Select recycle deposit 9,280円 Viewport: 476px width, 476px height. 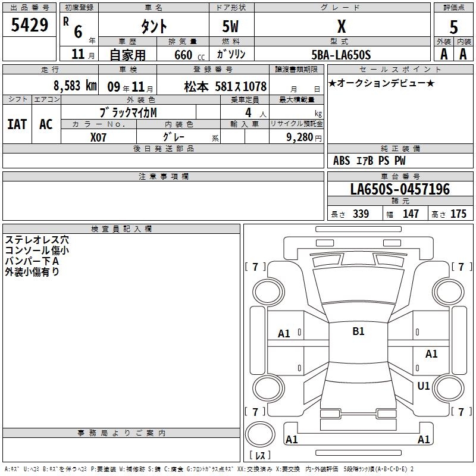(x=304, y=137)
